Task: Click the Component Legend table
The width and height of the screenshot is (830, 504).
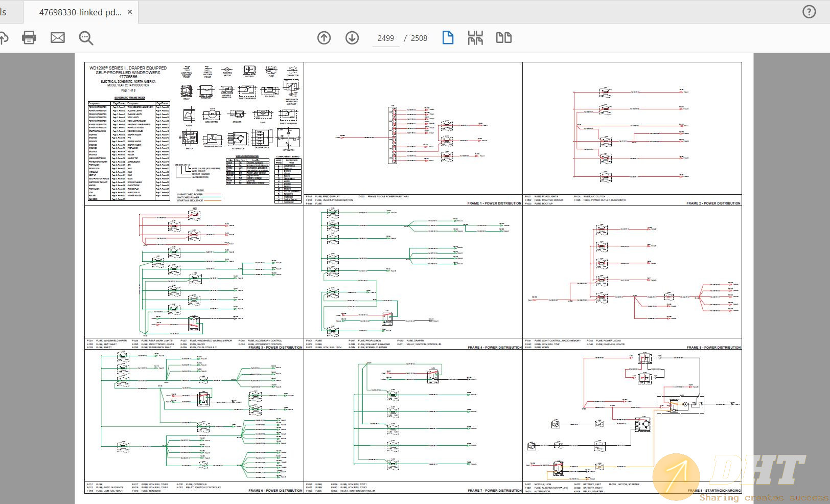Action: (288, 180)
